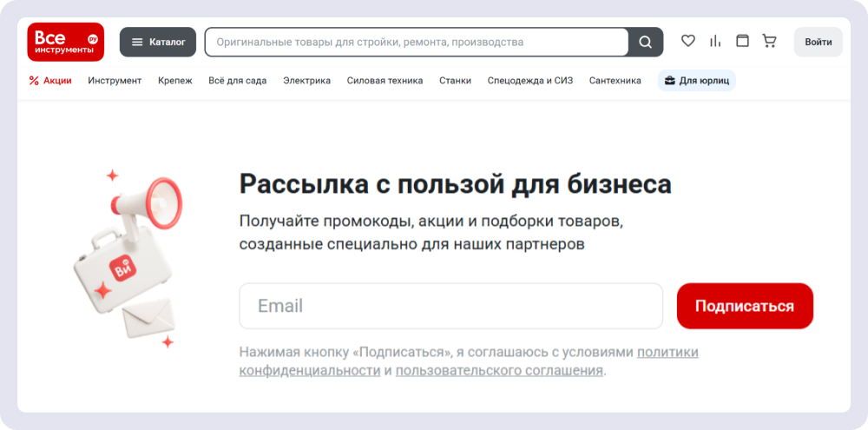Click the Подписаться subscribe button
868x430 pixels.
click(745, 306)
